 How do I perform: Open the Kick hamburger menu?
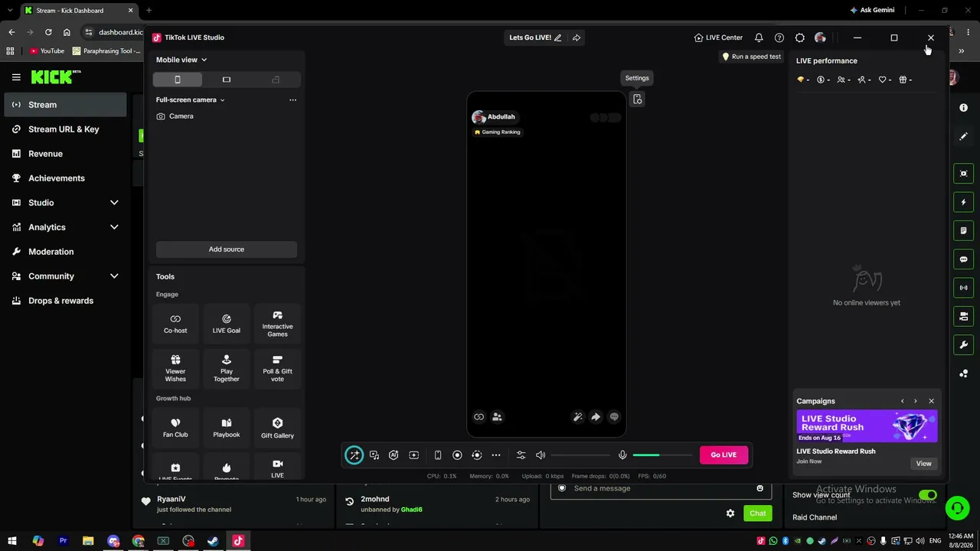click(16, 77)
